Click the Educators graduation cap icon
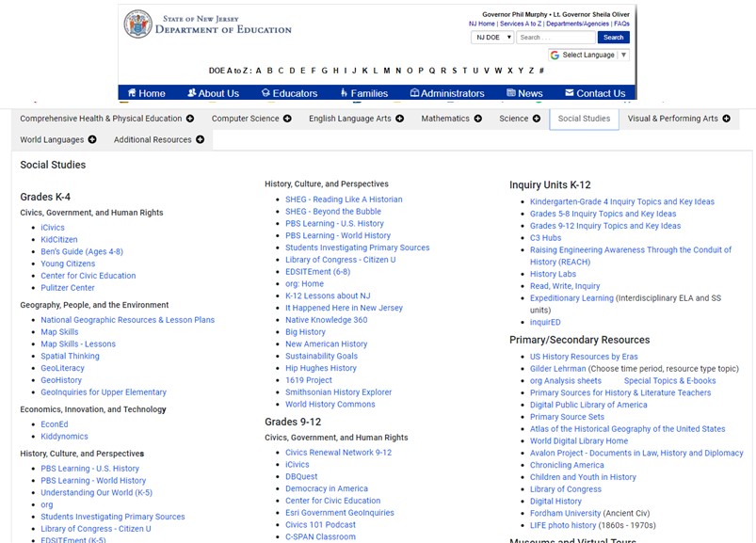Image resolution: width=756 pixels, height=543 pixels. 265,92
